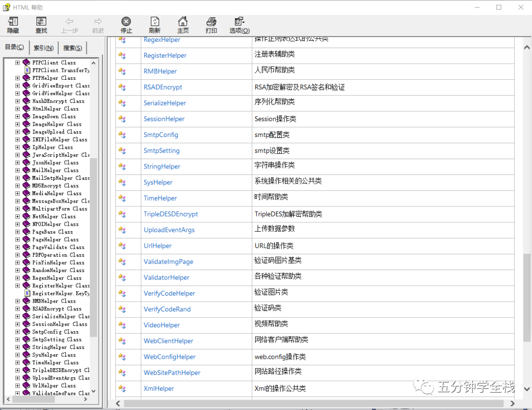Click the Refresh (刷新) toolbar icon

coord(154,25)
